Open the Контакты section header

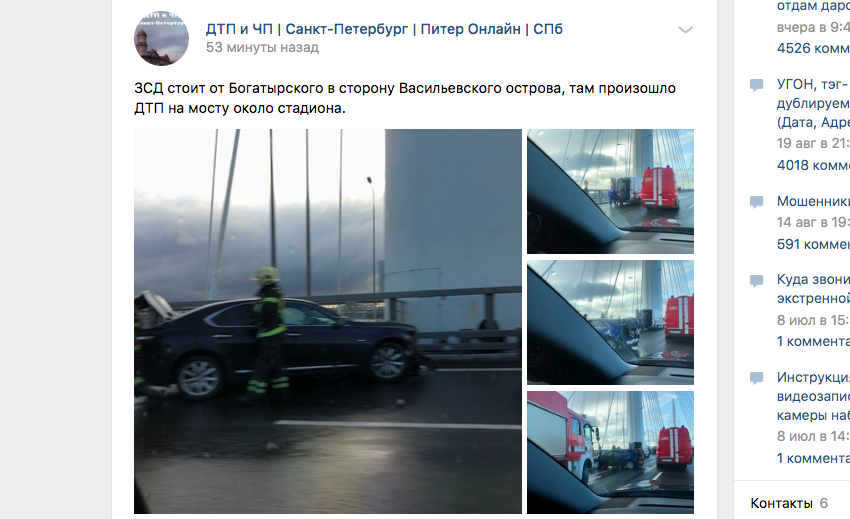[781, 503]
